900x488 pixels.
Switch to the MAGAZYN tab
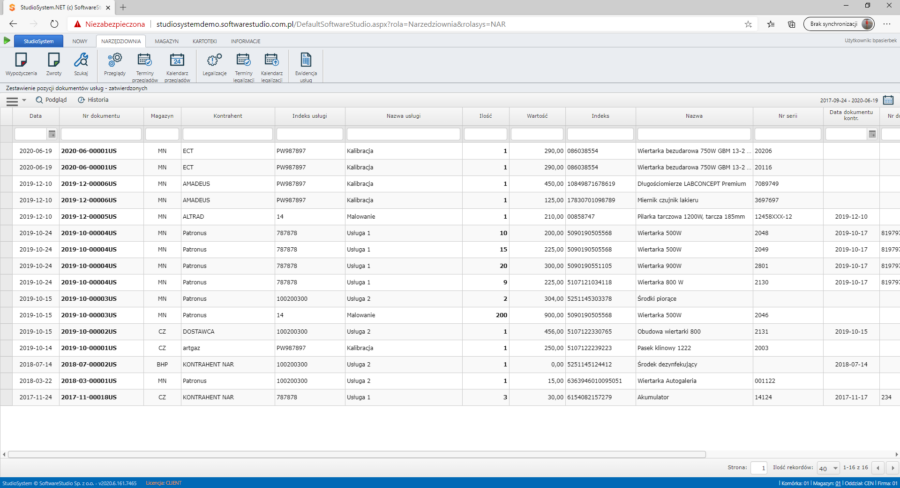(x=166, y=41)
